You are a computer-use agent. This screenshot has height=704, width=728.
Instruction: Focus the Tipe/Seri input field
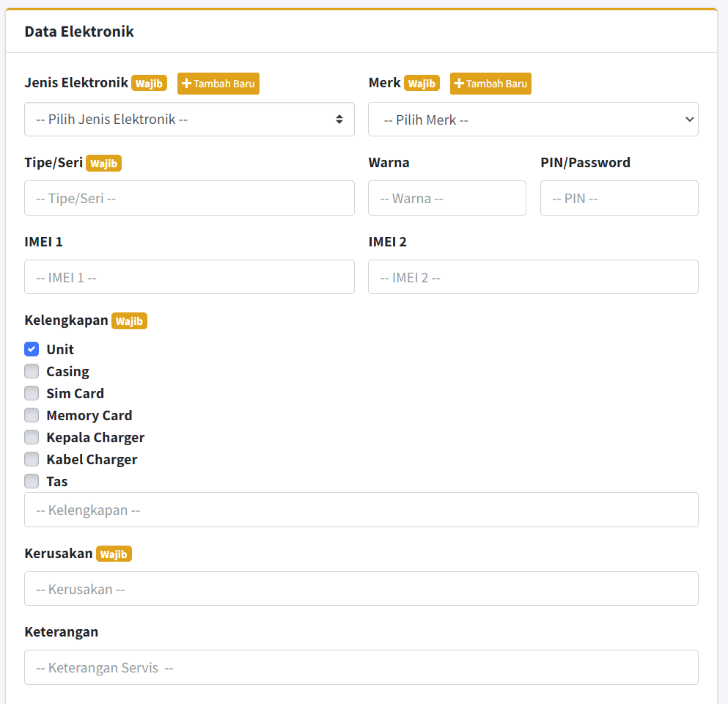click(189, 198)
